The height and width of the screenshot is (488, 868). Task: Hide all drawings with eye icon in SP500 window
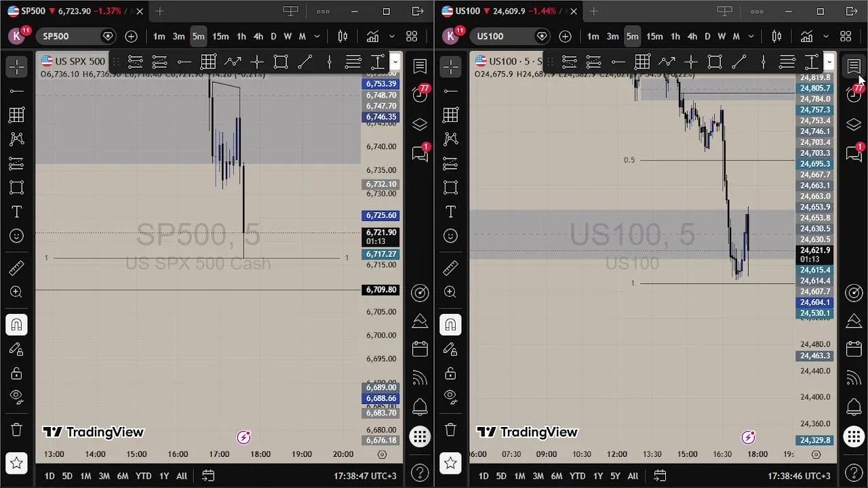[x=17, y=396]
